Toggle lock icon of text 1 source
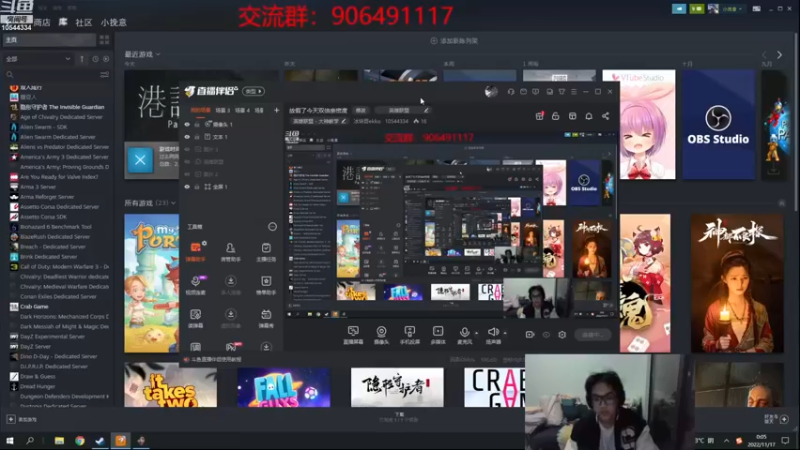 pyautogui.click(x=197, y=137)
